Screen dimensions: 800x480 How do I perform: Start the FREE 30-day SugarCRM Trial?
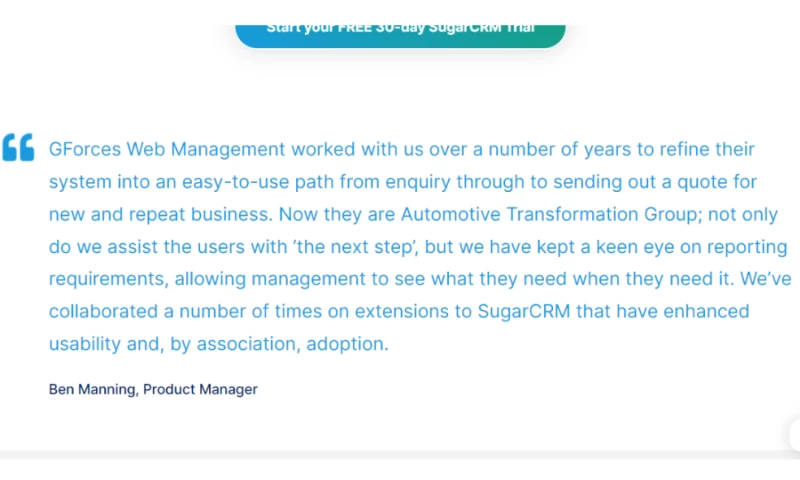point(400,30)
